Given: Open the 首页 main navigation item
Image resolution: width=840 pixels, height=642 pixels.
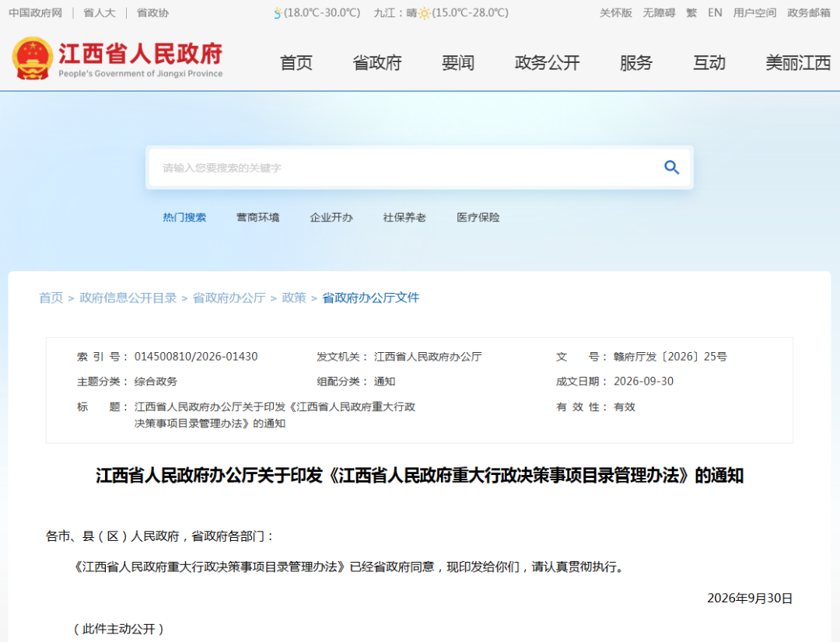Looking at the screenshot, I should [x=296, y=63].
